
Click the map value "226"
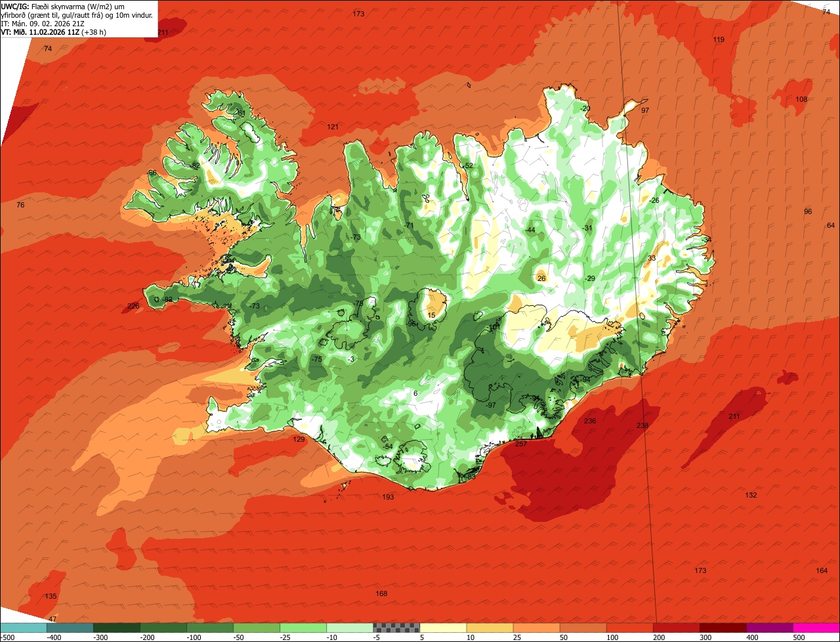pos(133,306)
